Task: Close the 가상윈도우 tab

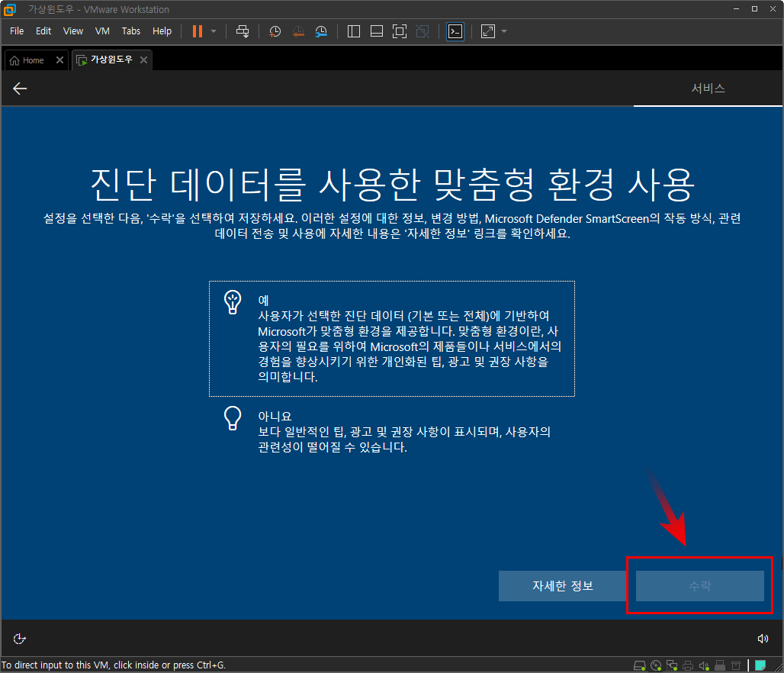Action: [143, 60]
